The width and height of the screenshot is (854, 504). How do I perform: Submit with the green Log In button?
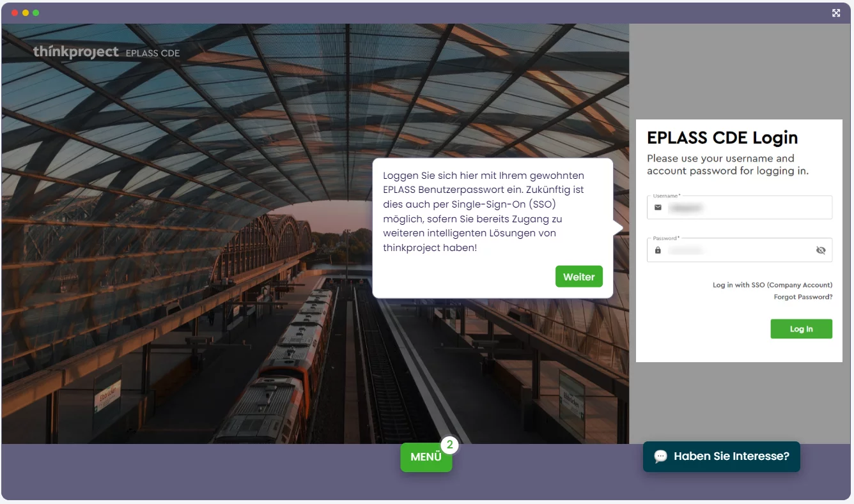click(802, 329)
